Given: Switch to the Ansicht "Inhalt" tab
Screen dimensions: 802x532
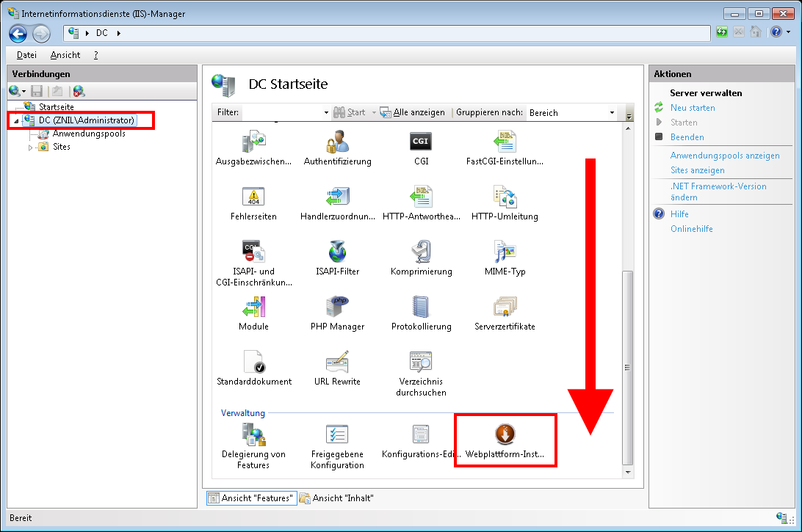Looking at the screenshot, I should (x=338, y=498).
